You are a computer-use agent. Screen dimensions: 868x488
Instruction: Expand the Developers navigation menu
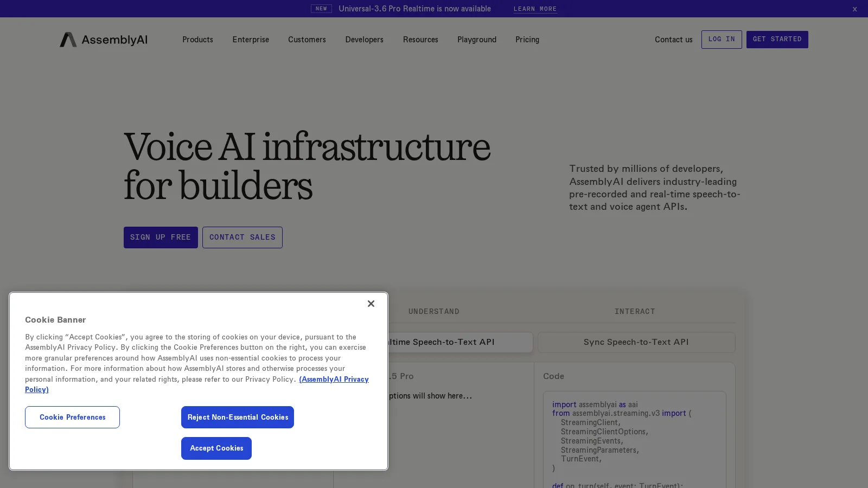364,40
